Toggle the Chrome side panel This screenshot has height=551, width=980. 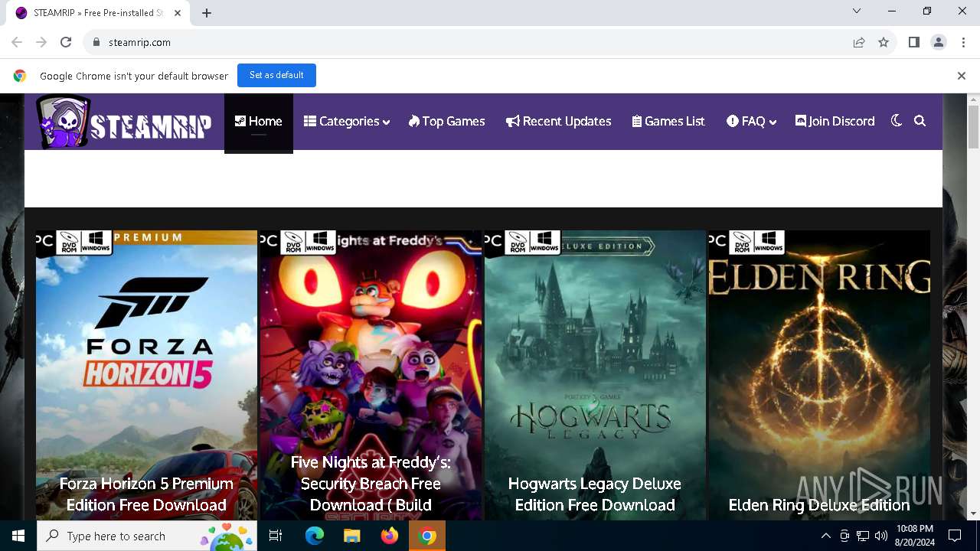[x=914, y=42]
